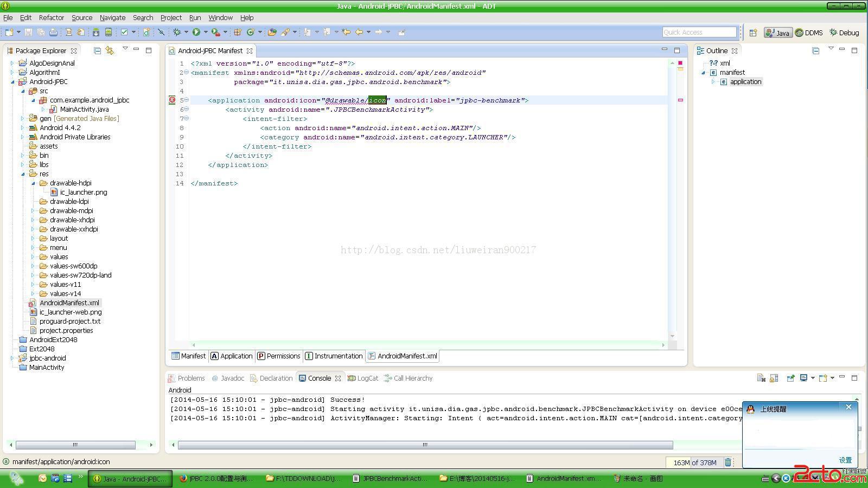Click the 设置 link in QQ popup

click(845, 460)
